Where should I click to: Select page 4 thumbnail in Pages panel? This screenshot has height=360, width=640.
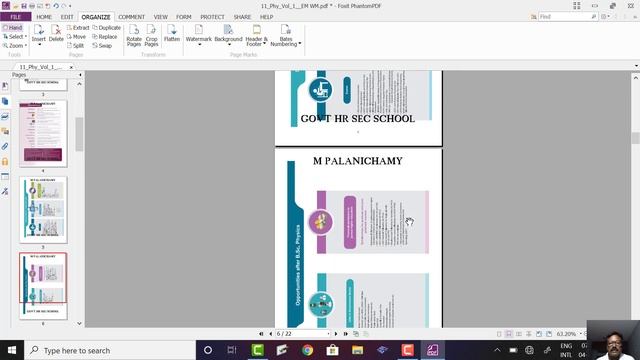[43, 133]
